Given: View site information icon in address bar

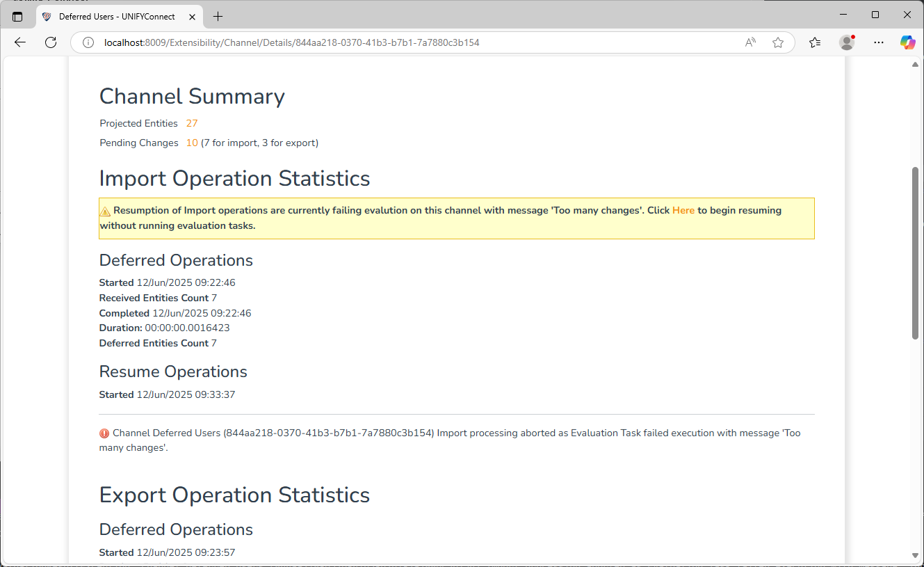Looking at the screenshot, I should coord(88,42).
